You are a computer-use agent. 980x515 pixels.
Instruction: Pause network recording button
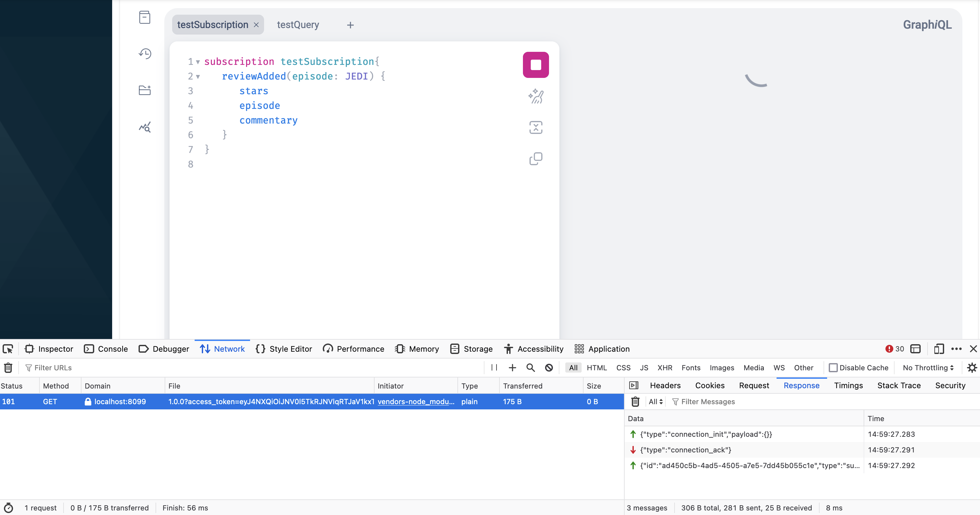click(494, 368)
